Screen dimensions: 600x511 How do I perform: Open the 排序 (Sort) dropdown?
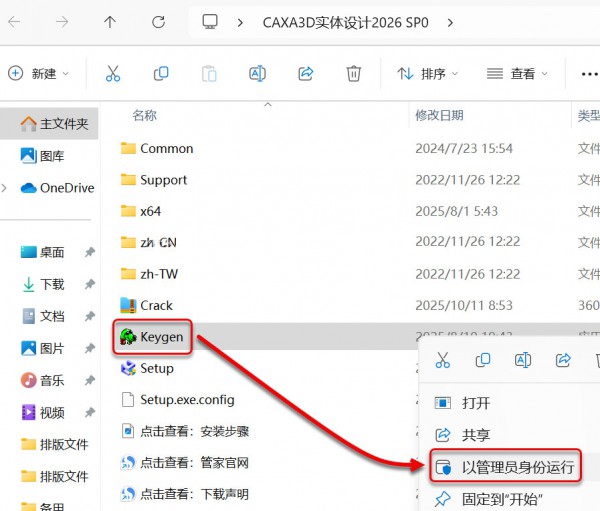[x=427, y=73]
